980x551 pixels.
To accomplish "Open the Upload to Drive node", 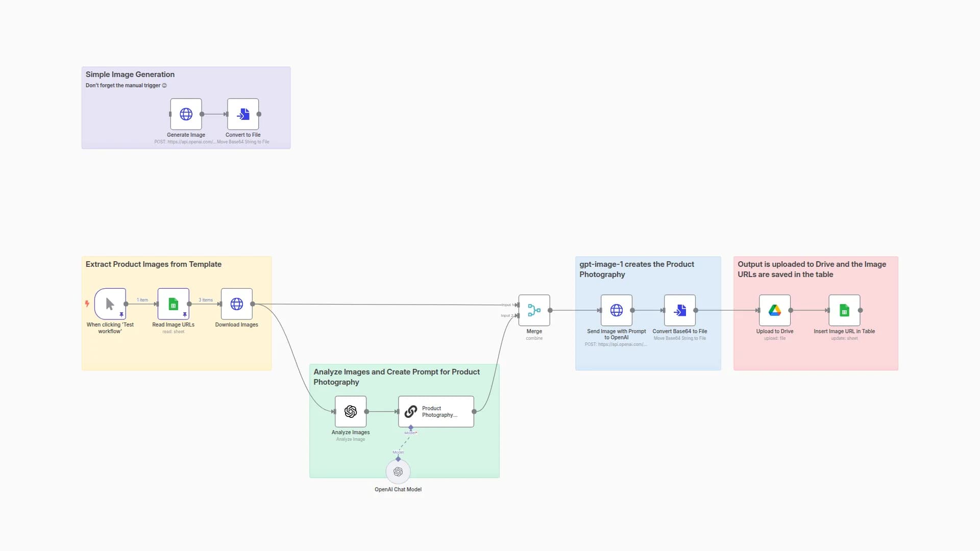I will coord(775,310).
